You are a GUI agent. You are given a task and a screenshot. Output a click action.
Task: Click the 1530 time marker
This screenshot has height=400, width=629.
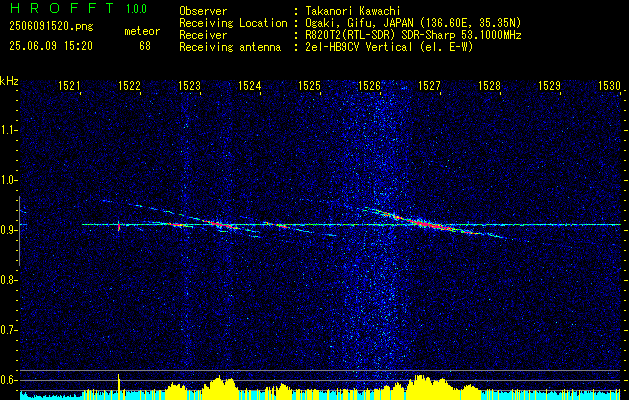click(x=609, y=85)
